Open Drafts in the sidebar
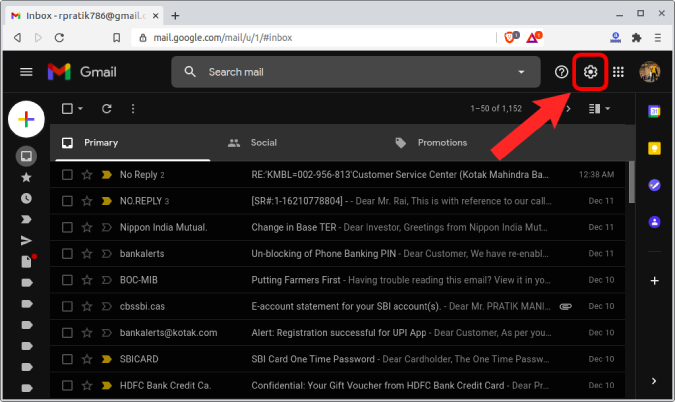This screenshot has width=675, height=402. click(x=26, y=262)
